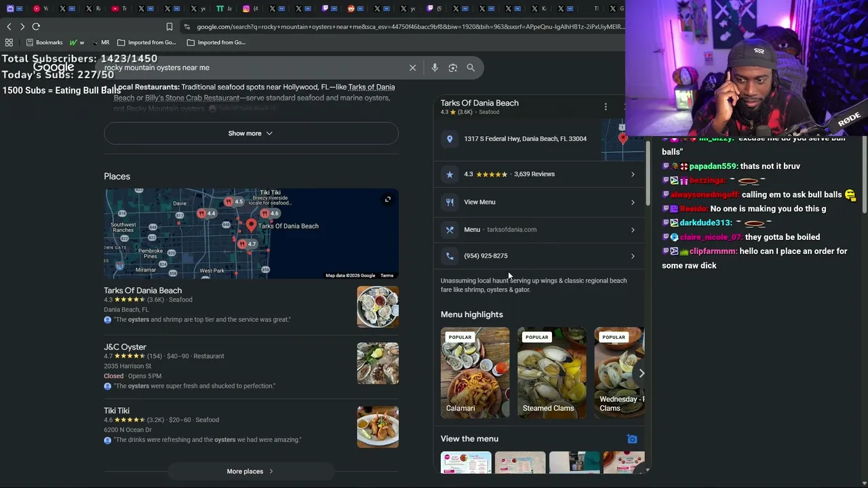Select the 4.6 rated restaurant map marker
868x488 pixels.
(x=270, y=213)
